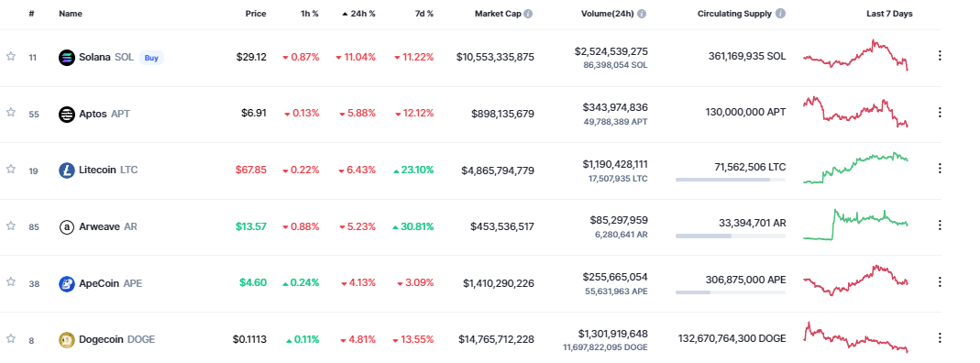Image resolution: width=980 pixels, height=363 pixels.
Task: Open Circulating Supply info icon
Action: tap(781, 14)
